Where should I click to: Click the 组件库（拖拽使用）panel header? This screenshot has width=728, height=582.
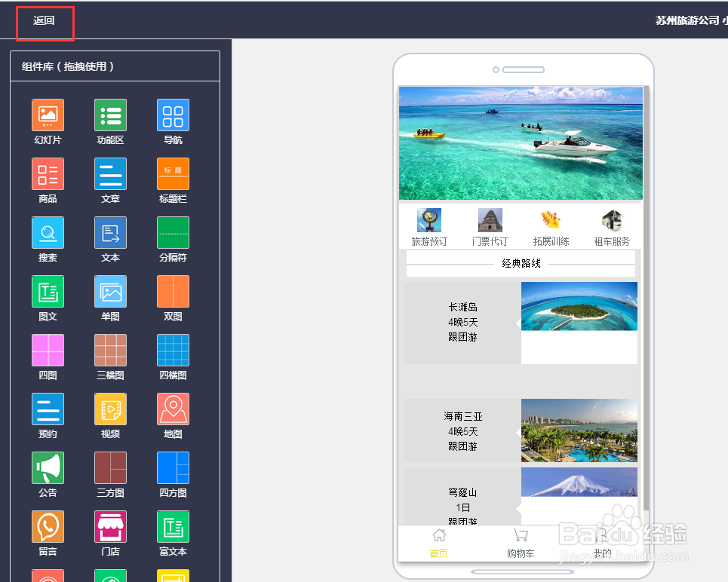[115, 66]
